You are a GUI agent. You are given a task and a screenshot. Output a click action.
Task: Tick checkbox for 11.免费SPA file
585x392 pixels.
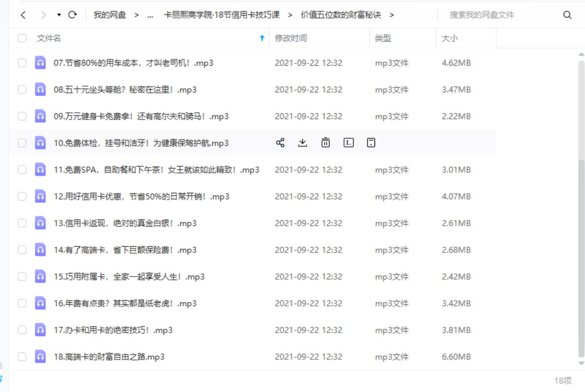(22, 170)
